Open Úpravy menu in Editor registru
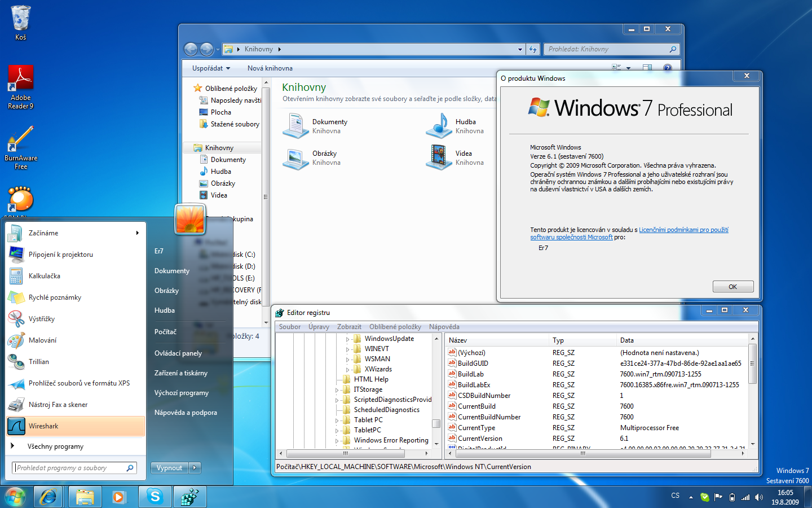812x508 pixels. (319, 327)
